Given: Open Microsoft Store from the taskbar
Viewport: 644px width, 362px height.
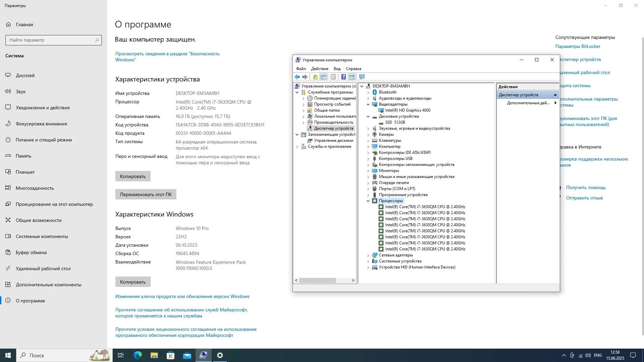Looking at the screenshot, I should (x=171, y=355).
